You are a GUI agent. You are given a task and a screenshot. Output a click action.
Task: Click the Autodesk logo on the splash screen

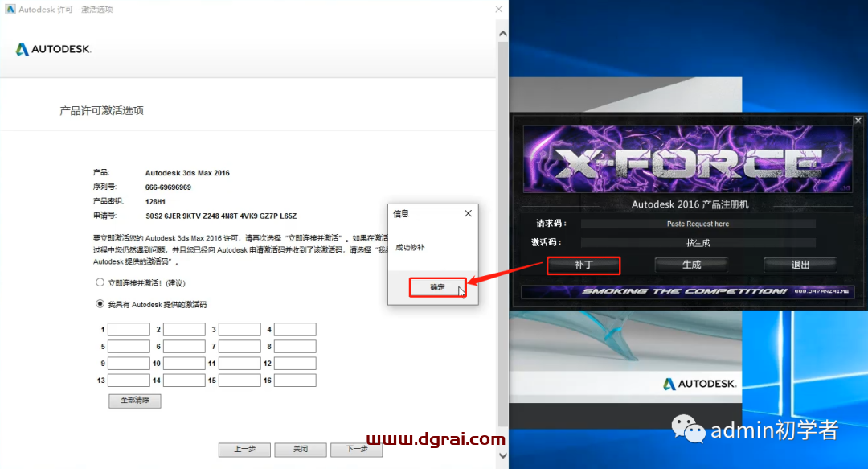[700, 384]
